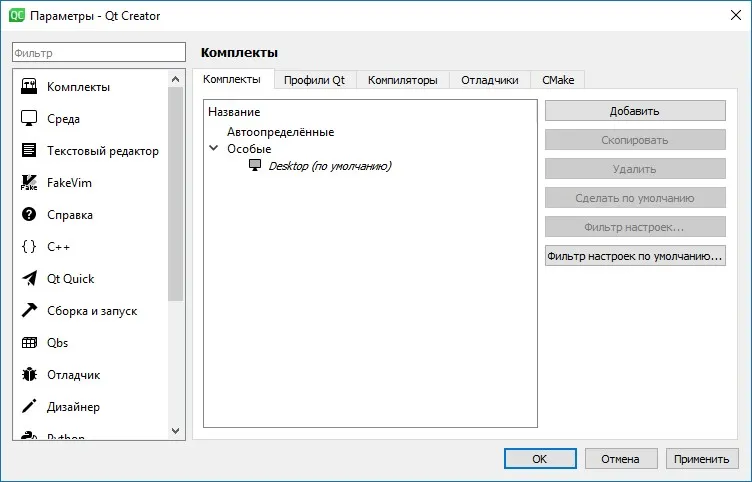Image resolution: width=752 pixels, height=482 pixels.
Task: Open the Qt Quick paper plane icon
Action: (29, 279)
